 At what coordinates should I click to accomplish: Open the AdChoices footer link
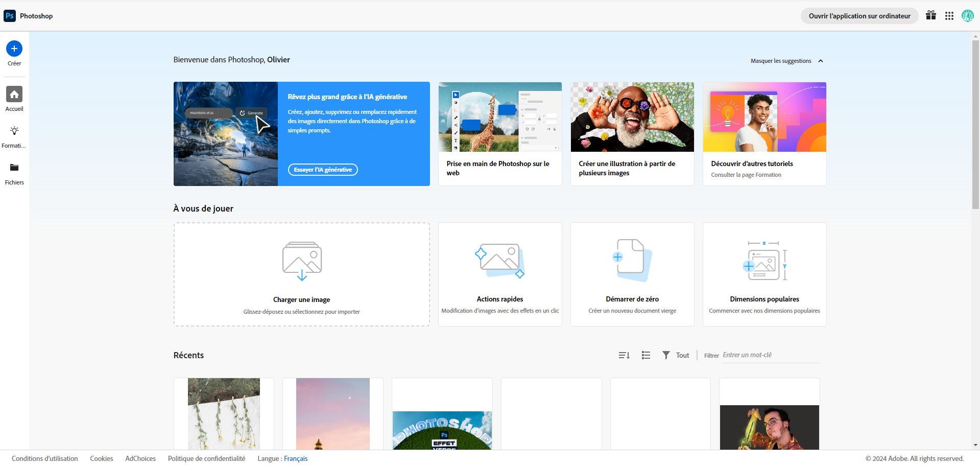point(140,458)
